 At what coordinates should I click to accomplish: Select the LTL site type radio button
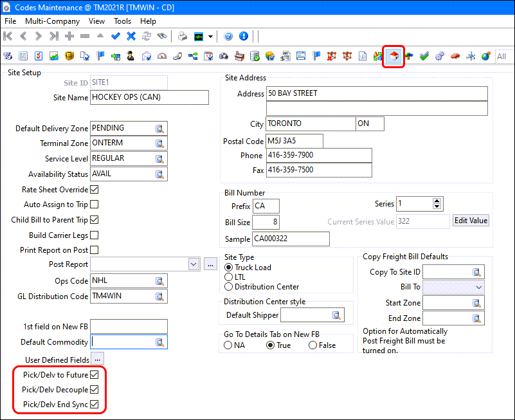pyautogui.click(x=228, y=277)
